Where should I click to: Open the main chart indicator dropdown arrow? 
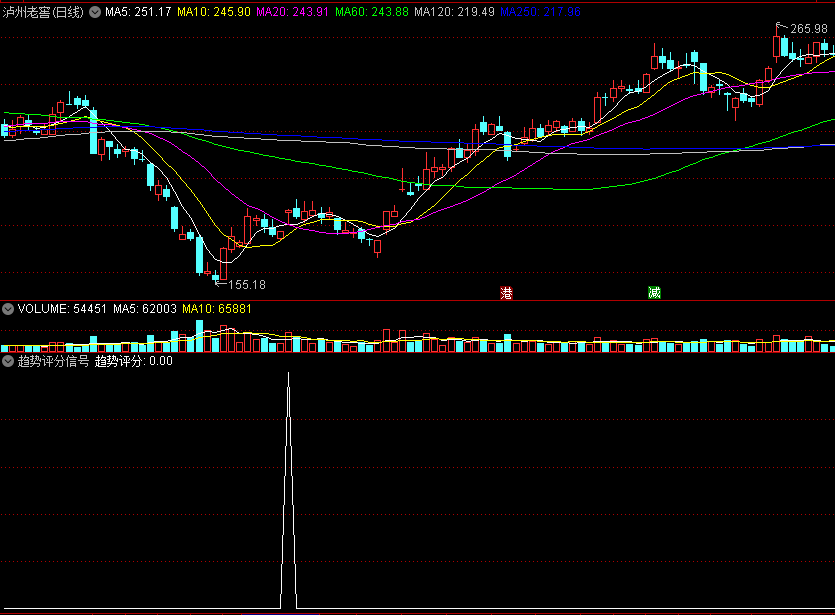pyautogui.click(x=95, y=12)
